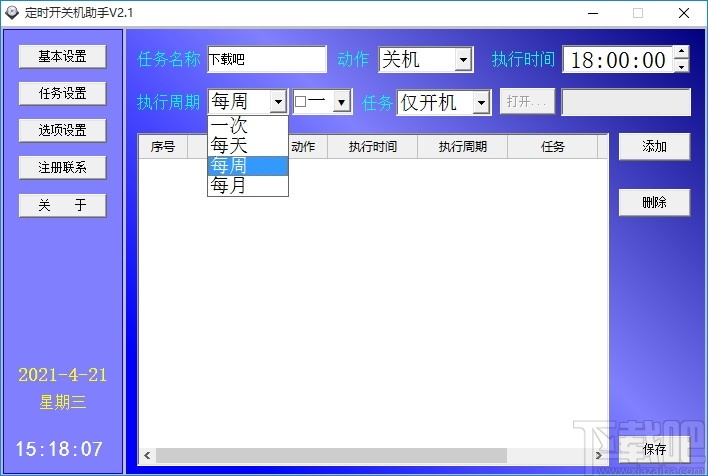Open the 注册联系 page

point(62,168)
